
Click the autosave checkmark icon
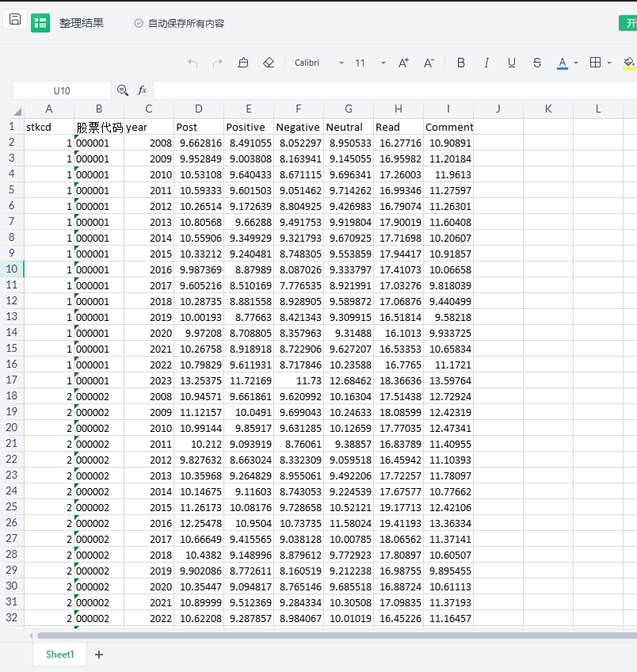coord(139,23)
